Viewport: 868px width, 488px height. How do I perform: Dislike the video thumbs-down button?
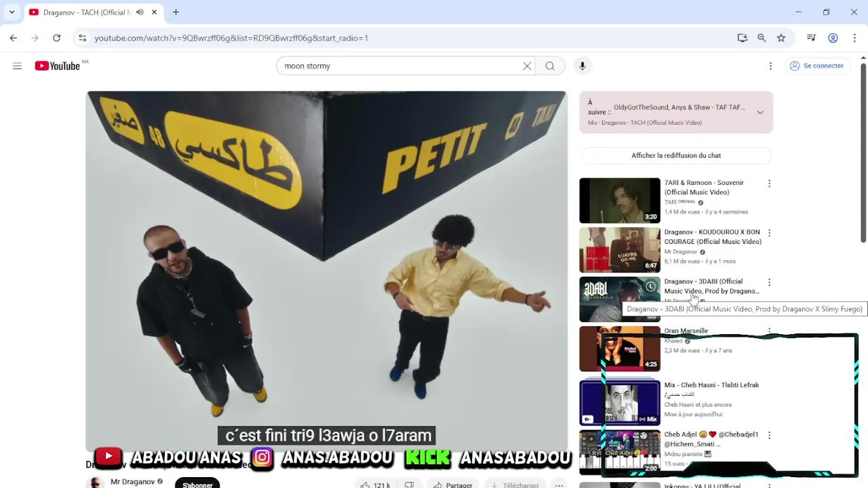(409, 485)
